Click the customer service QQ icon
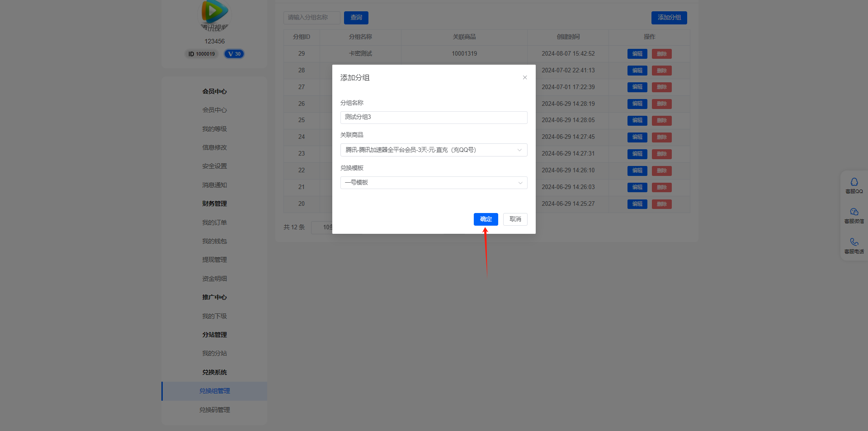The height and width of the screenshot is (431, 868). point(854,182)
